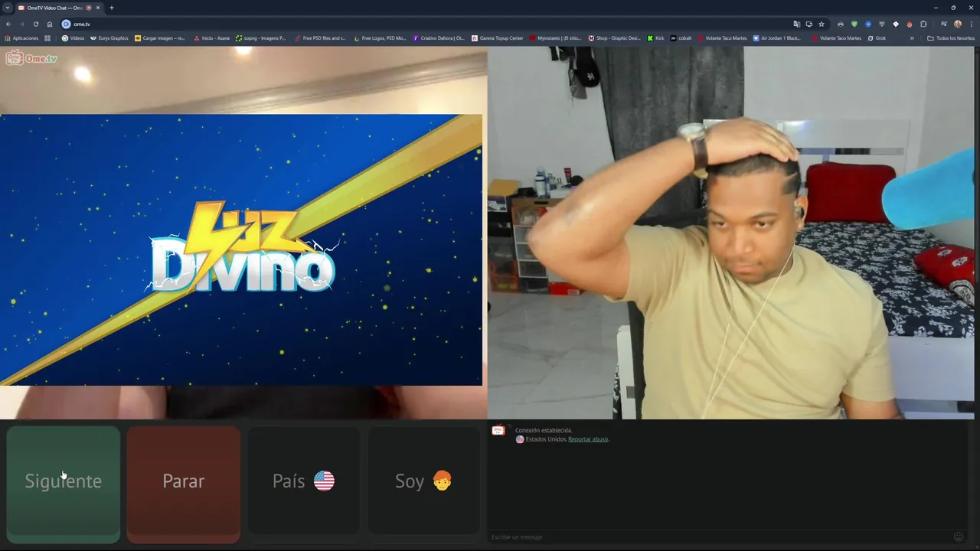Click the tab recording indicator icon

coord(89,8)
